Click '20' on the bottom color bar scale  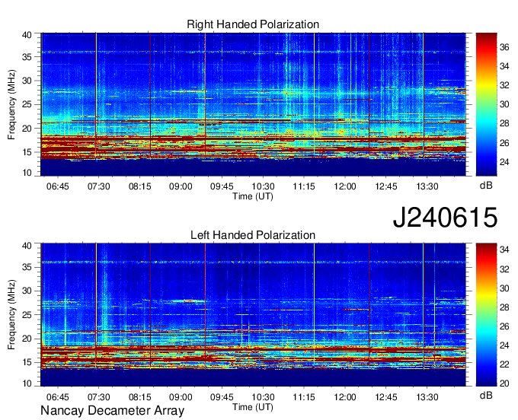(x=504, y=383)
